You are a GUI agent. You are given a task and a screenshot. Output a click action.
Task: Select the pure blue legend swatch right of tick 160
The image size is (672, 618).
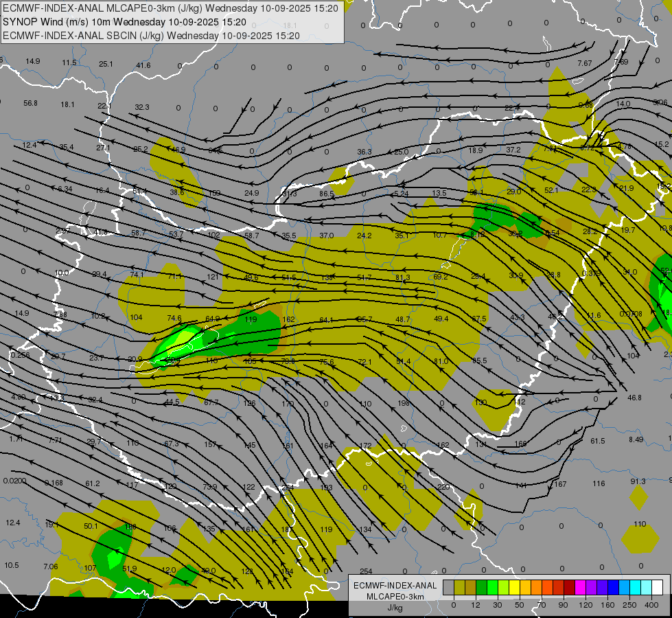614,588
